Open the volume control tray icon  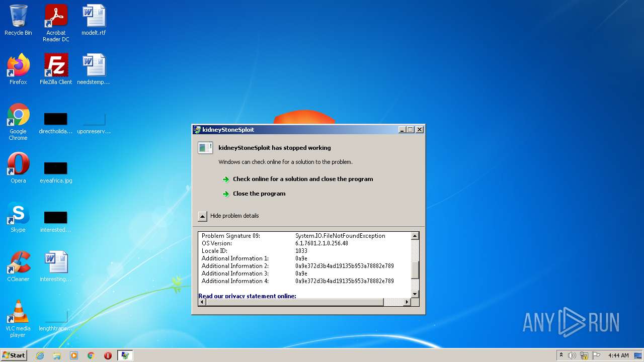point(572,355)
